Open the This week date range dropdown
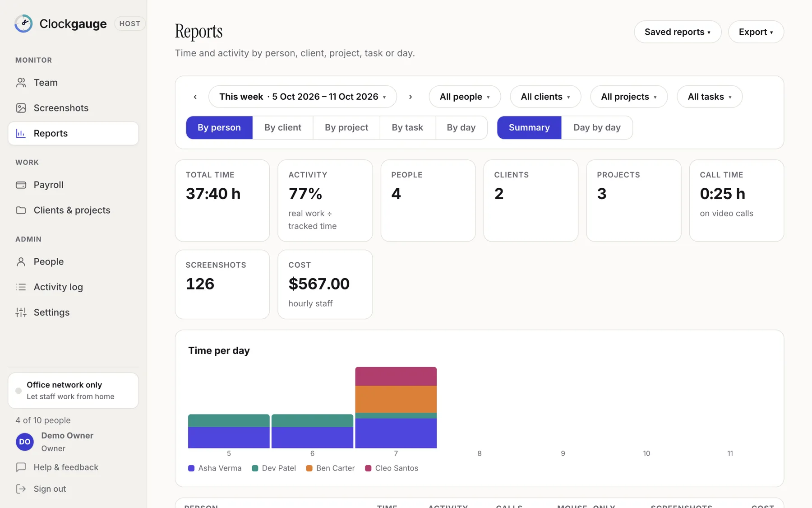Image resolution: width=812 pixels, height=508 pixels. coord(303,97)
